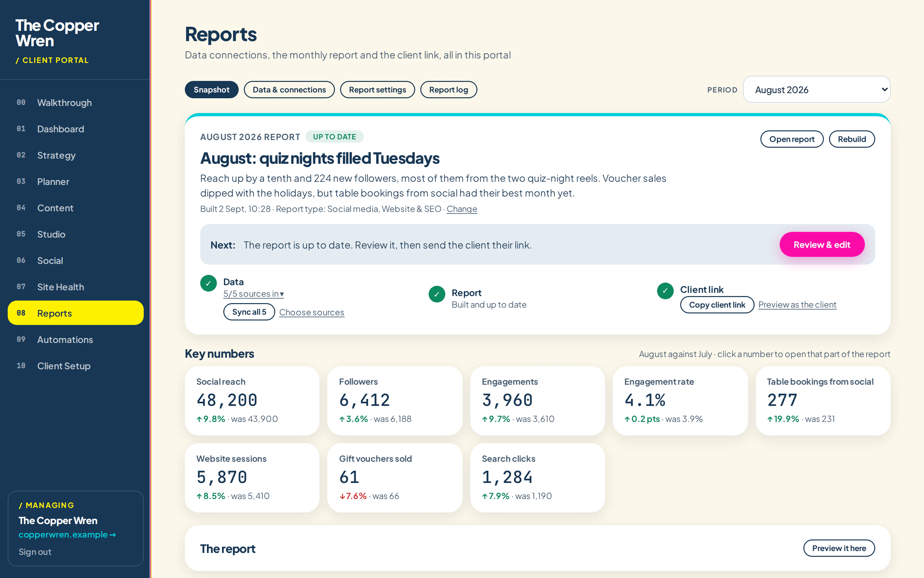Click Change next to the report type

click(462, 209)
